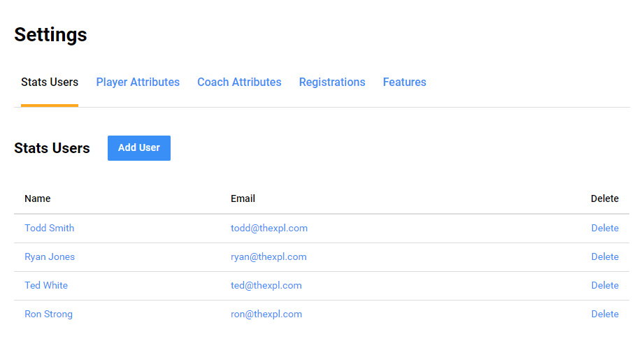Delete the Ryan Jones user row

coord(605,256)
